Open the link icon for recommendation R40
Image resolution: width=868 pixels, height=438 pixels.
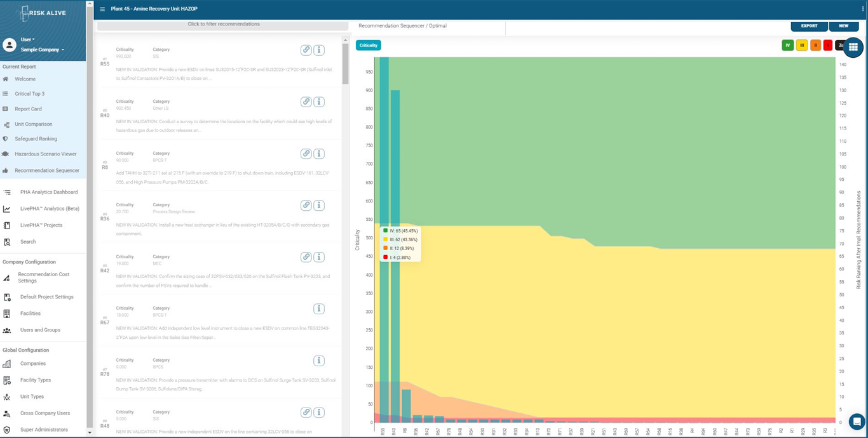point(306,102)
